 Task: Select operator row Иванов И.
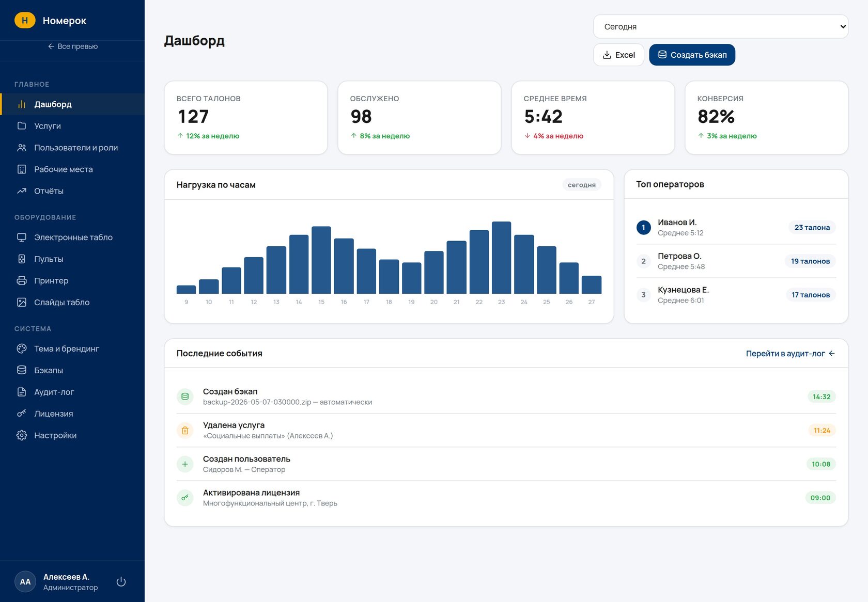[x=736, y=228]
